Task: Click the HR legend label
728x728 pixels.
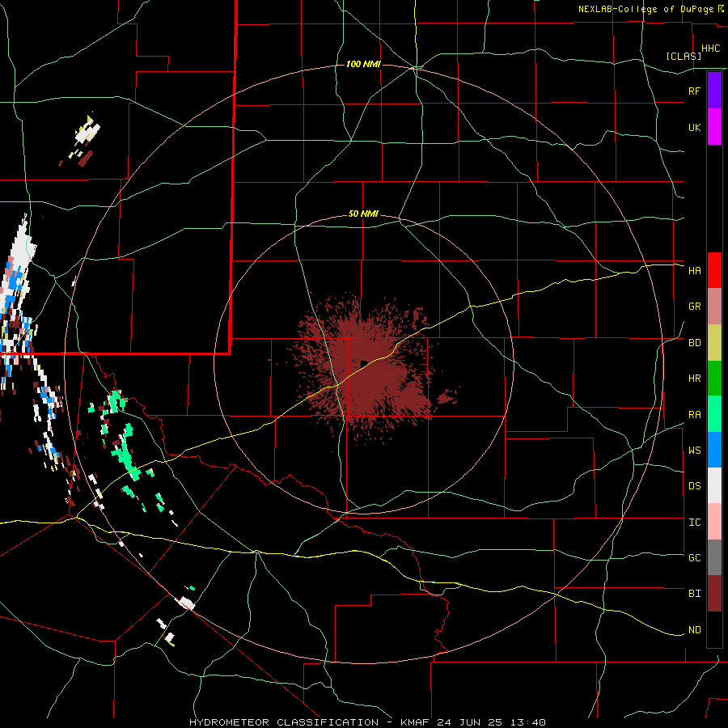Action: (694, 379)
